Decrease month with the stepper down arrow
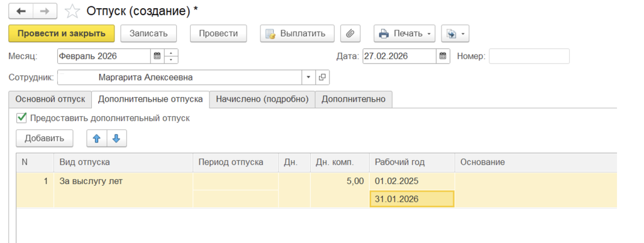 (x=171, y=60)
